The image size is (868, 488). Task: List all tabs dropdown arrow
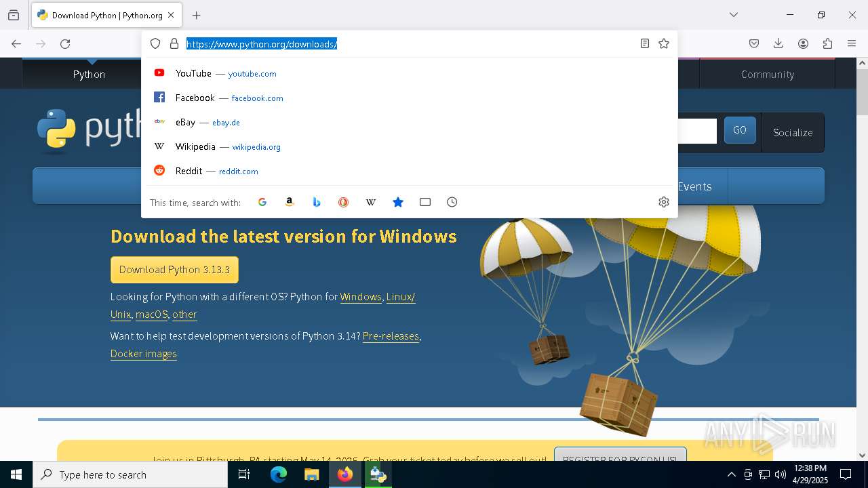(x=734, y=15)
